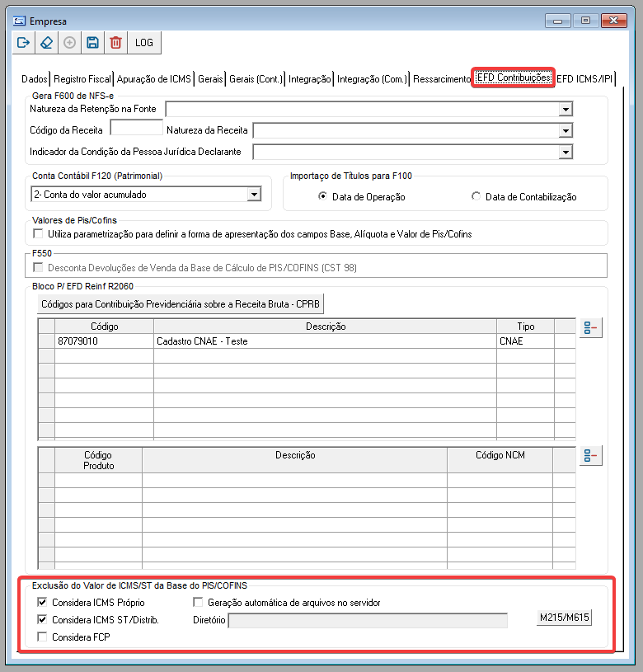Click remove-row icon beside product NCM grid
643x672 pixels.
pyautogui.click(x=591, y=455)
